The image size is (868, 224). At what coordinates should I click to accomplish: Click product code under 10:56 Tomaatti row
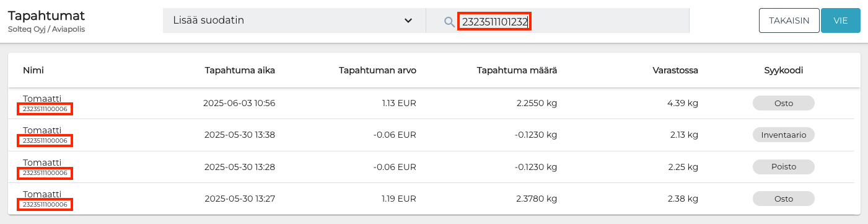45,109
